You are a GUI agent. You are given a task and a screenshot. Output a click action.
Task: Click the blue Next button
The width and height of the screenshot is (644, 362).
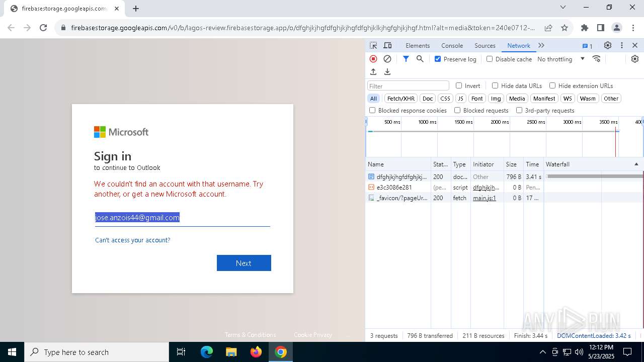(x=244, y=263)
